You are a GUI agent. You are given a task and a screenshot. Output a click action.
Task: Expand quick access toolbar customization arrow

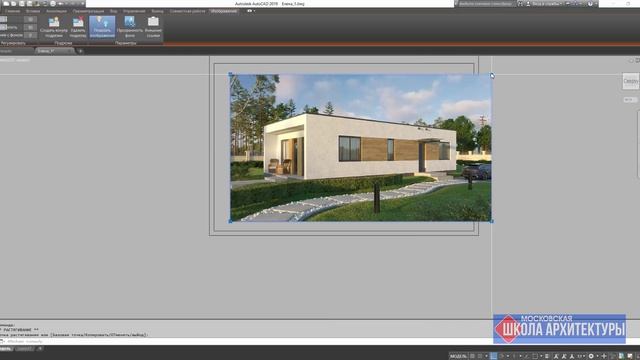83,4
